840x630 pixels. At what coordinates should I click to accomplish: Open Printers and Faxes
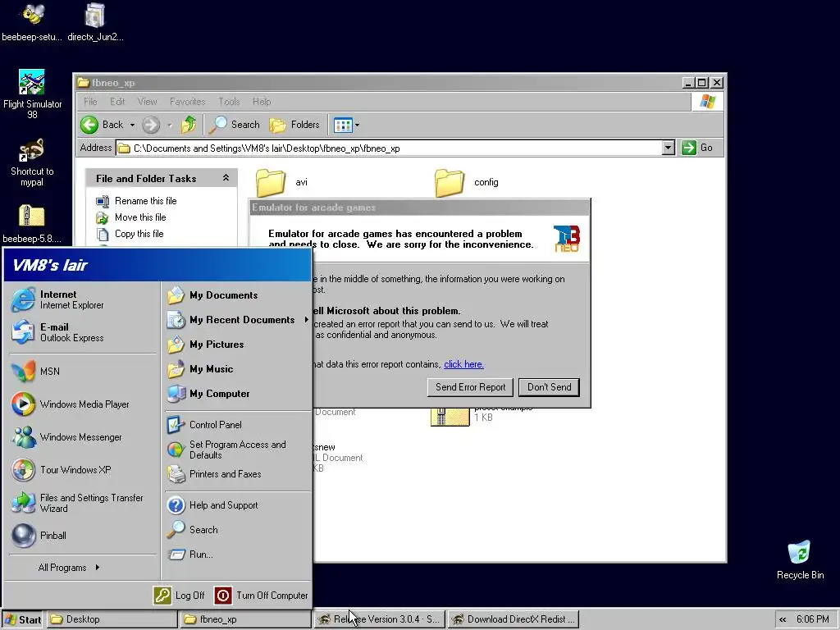click(x=214, y=474)
